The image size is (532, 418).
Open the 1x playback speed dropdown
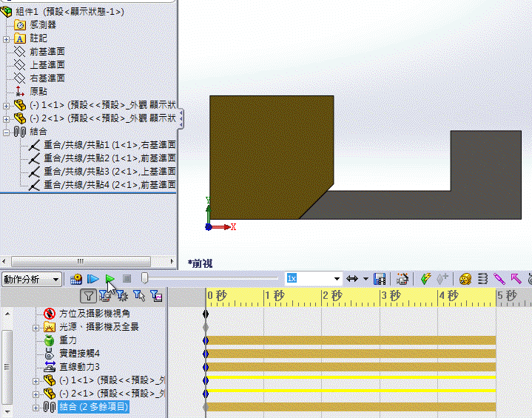point(337,279)
